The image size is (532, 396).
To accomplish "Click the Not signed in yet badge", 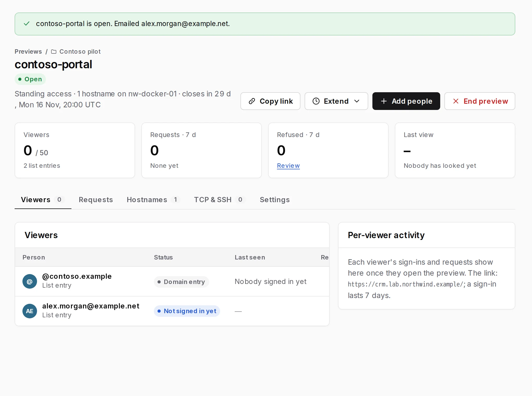I will pos(187,311).
